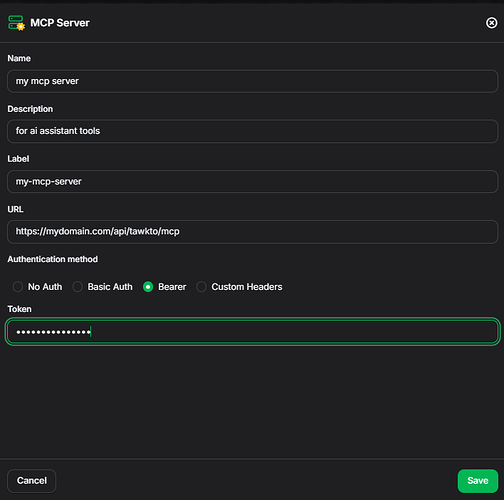
Task: Select the Custom Headers radio option
Action: [201, 287]
